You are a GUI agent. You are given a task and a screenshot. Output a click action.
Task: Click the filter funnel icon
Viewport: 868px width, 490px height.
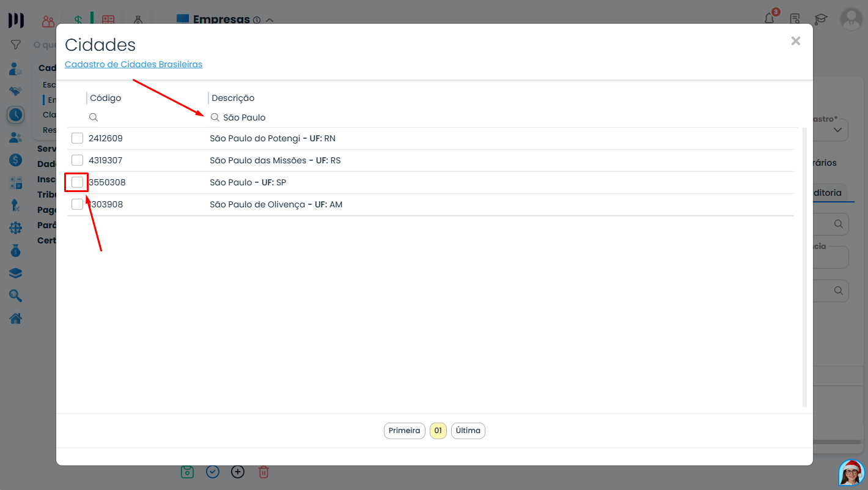point(16,45)
